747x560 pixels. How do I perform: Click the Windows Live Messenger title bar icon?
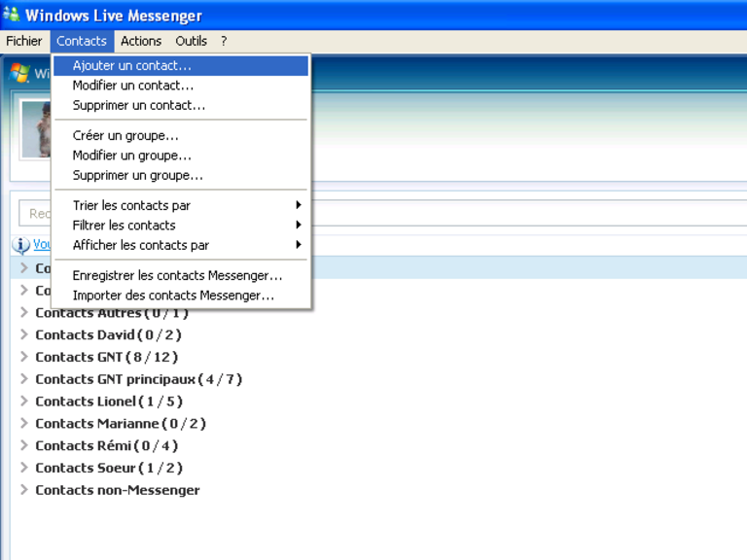[12, 15]
